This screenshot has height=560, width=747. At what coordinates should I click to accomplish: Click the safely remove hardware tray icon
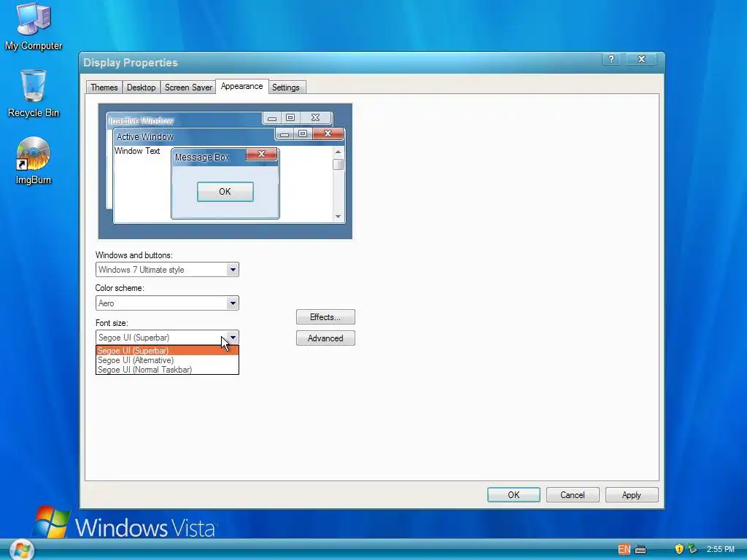point(692,549)
